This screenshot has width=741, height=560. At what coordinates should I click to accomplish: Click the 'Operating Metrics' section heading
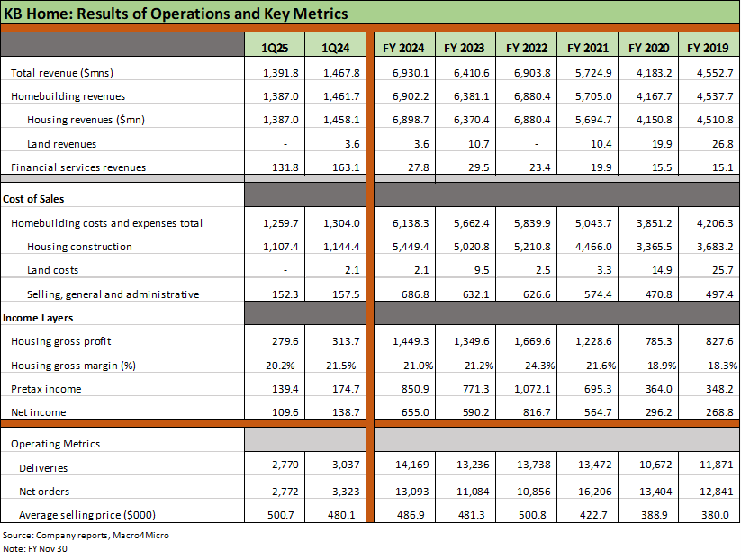tap(55, 444)
